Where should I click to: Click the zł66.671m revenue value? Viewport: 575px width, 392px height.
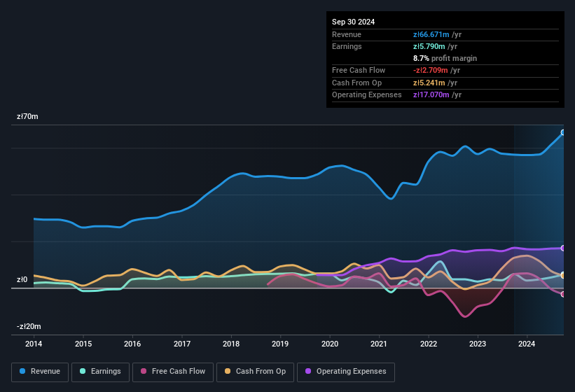tap(431, 34)
